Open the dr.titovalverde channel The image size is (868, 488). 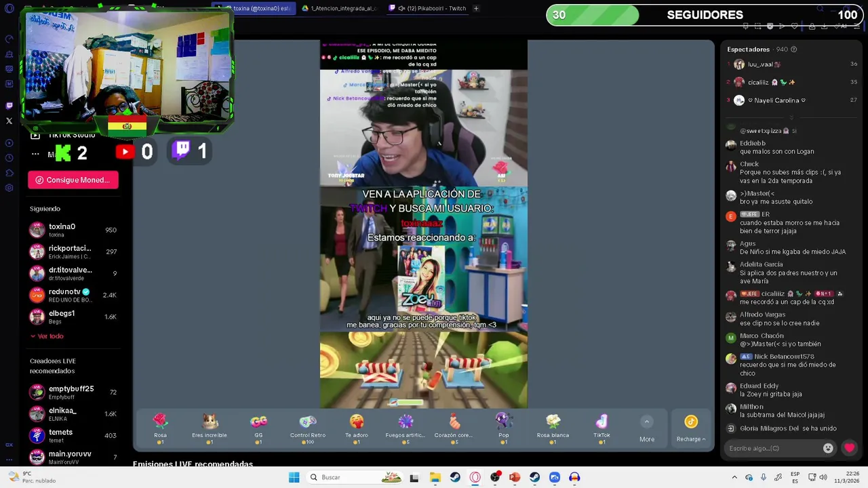coord(73,273)
